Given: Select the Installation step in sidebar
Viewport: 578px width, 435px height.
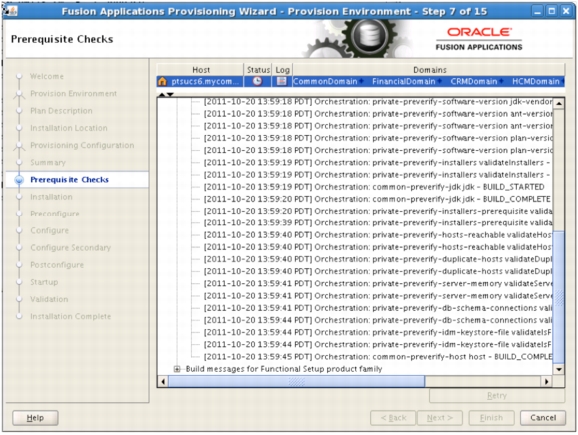Looking at the screenshot, I should [51, 197].
